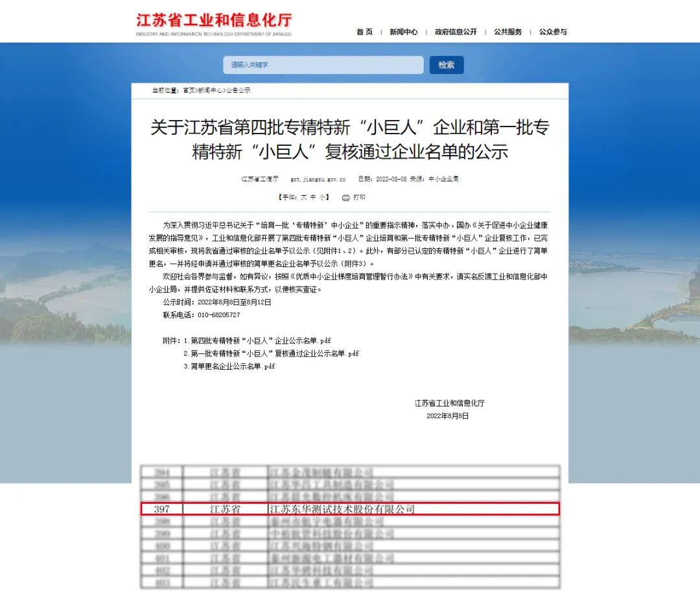Click the printer icon
700x607 pixels.
point(346,197)
